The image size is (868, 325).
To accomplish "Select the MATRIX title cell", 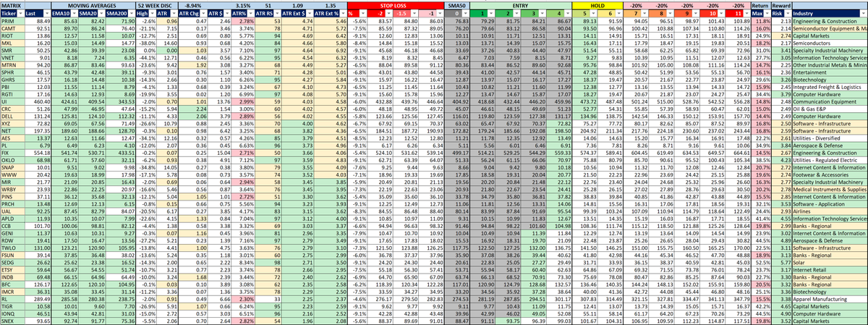I will point(12,6).
